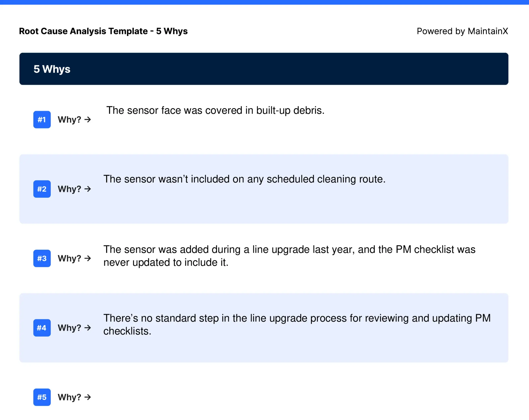The width and height of the screenshot is (529, 420).
Task: Click the #5 blue number badge
Action: click(42, 397)
